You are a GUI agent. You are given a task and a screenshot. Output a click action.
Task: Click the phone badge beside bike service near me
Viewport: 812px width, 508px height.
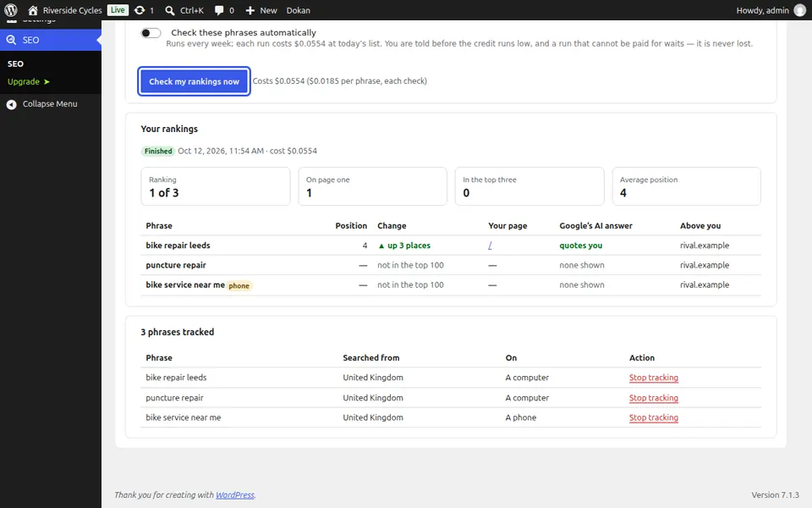[239, 285]
